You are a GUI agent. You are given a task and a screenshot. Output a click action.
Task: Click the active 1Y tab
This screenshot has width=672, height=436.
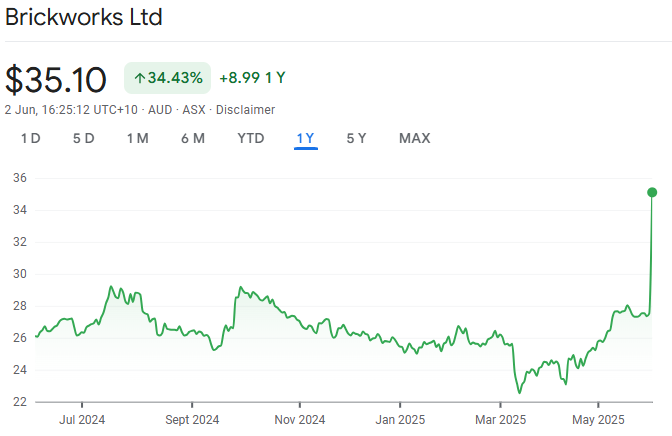click(x=306, y=138)
